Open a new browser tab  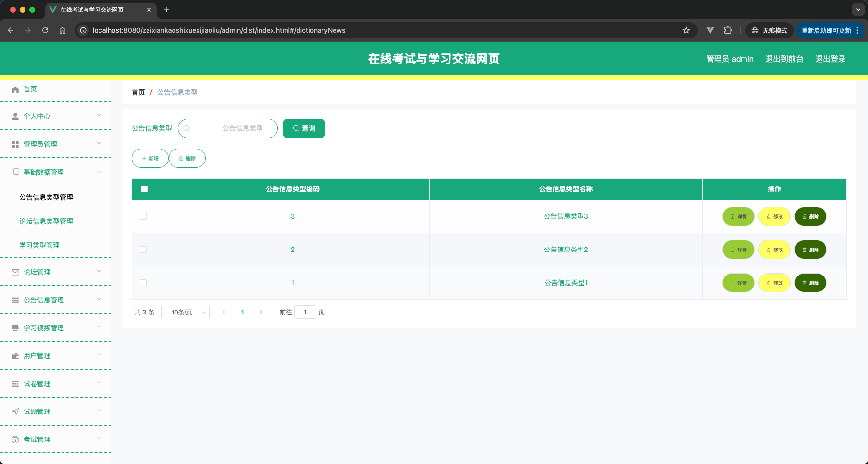pos(166,10)
